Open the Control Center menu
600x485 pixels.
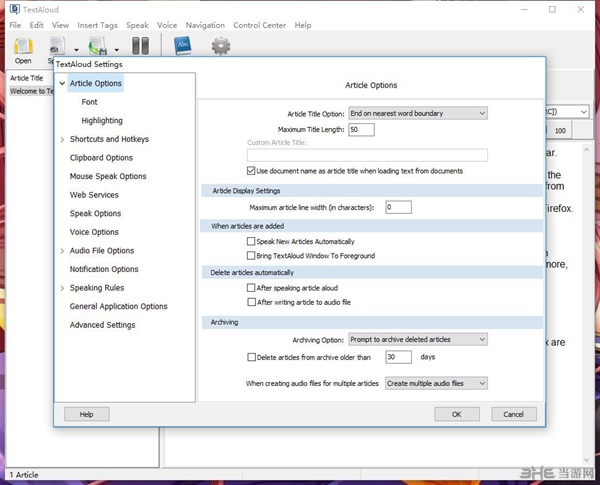(259, 25)
